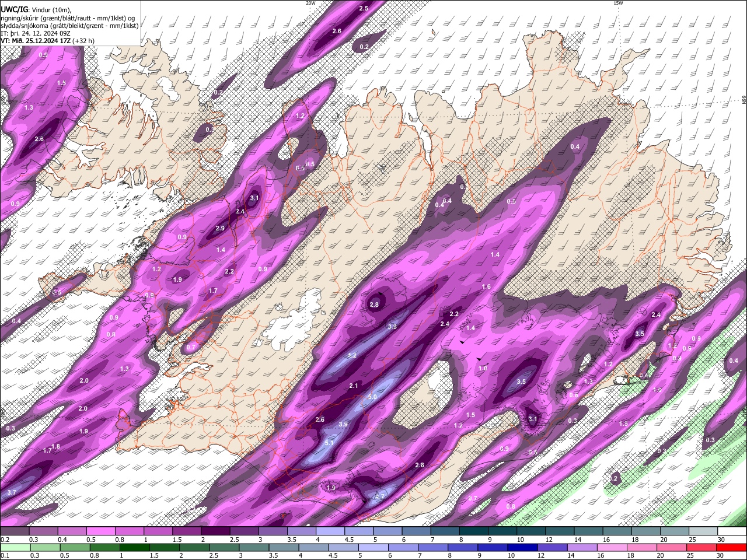
Task: Click the 'VT: Mið. 25.12.2024 17Z (+32 h)' line
Action: click(47, 41)
